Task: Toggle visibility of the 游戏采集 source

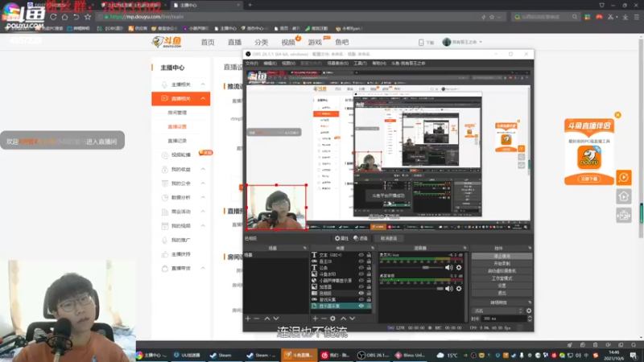Action: click(x=361, y=299)
